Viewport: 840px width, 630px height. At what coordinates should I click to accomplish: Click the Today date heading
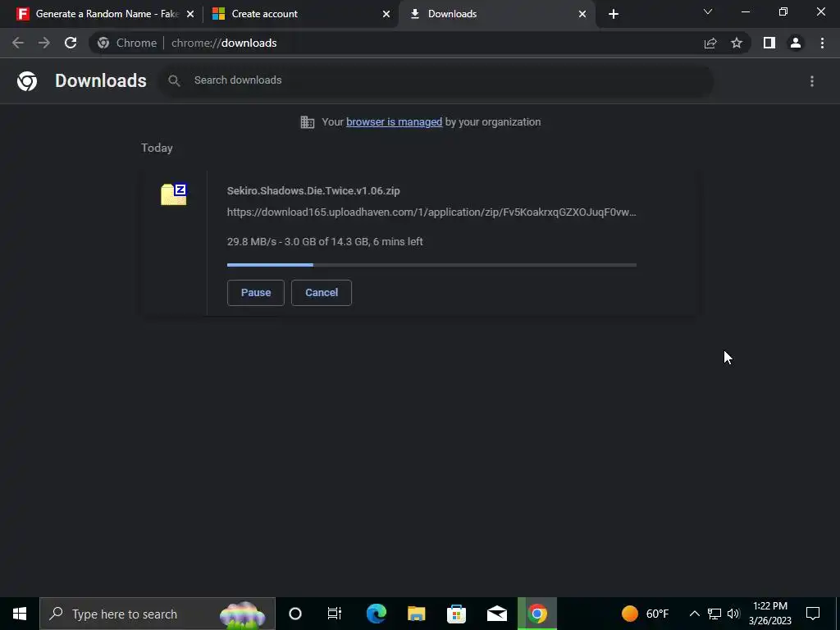tap(157, 148)
